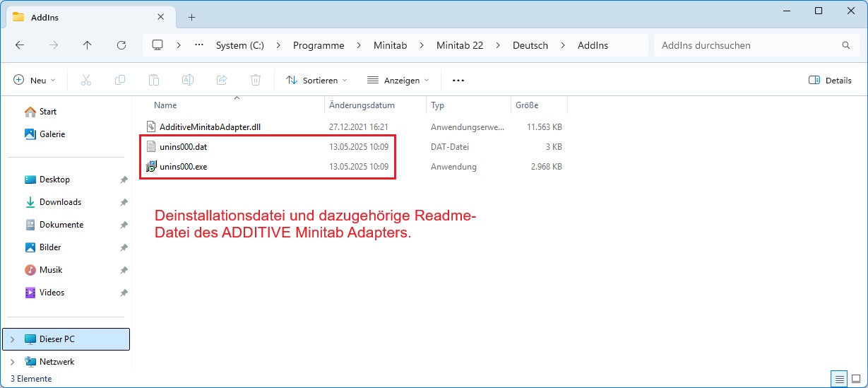Viewport: 868px width, 388px height.
Task: Open the Sortieren dropdown
Action: (x=316, y=80)
